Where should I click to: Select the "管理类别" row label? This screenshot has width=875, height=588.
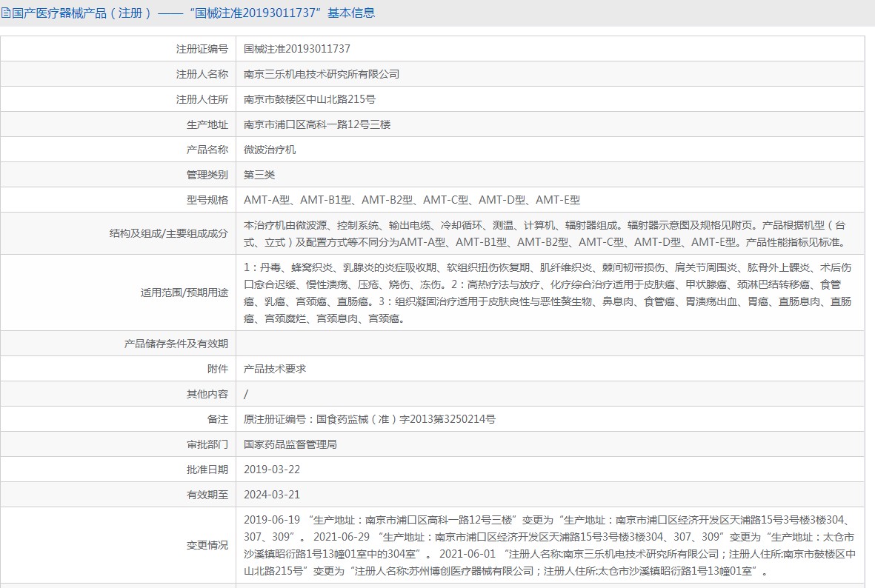point(207,175)
